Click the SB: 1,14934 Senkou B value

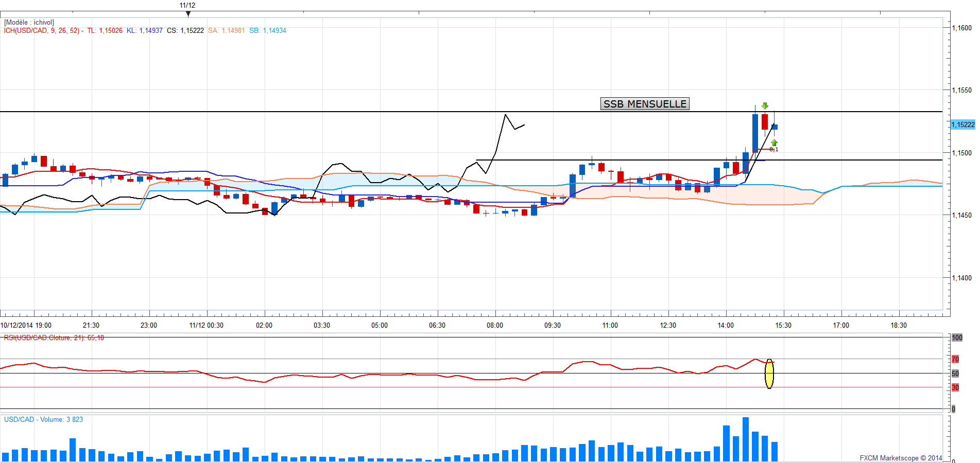(x=268, y=30)
